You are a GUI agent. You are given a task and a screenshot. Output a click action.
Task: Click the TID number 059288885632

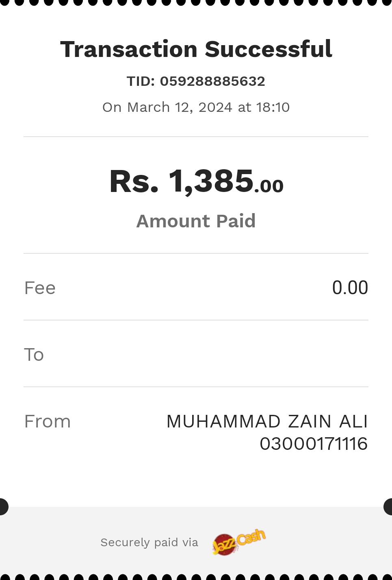coord(212,81)
